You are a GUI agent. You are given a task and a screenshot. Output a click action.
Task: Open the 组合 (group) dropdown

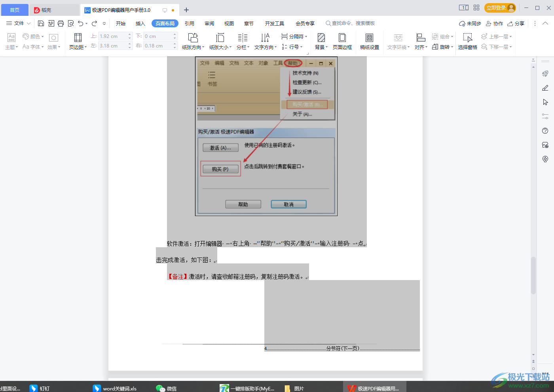[x=442, y=36]
